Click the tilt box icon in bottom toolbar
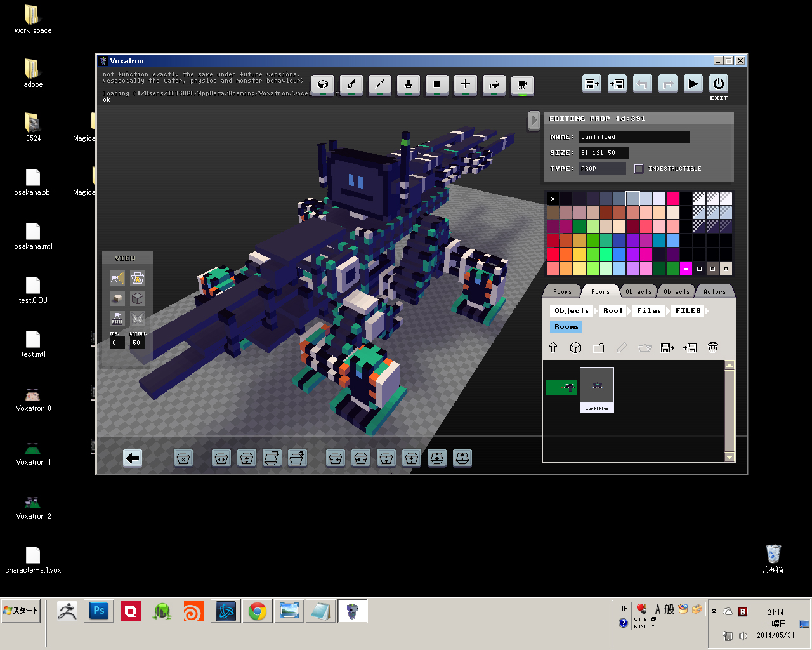 (x=298, y=458)
